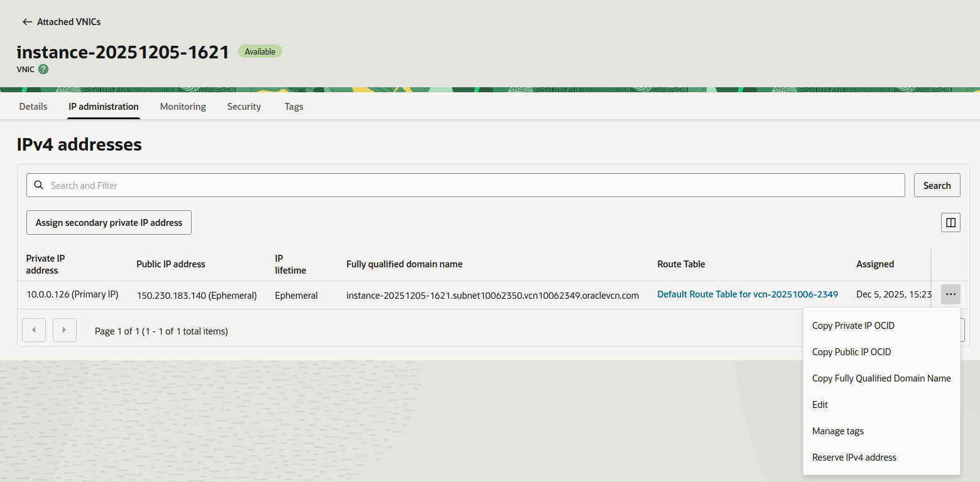Click the back arrow to Attached VNICs
The width and height of the screenshot is (980, 482).
point(27,22)
